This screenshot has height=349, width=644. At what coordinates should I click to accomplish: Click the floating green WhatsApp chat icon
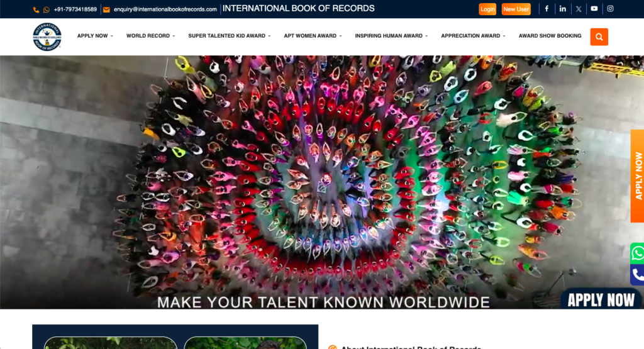[637, 253]
